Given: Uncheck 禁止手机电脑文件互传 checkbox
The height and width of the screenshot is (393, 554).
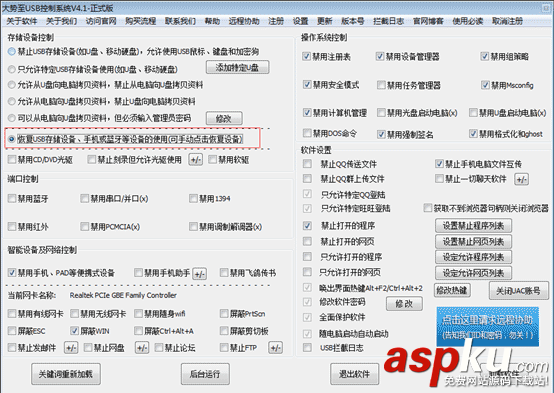Looking at the screenshot, I should click(439, 164).
